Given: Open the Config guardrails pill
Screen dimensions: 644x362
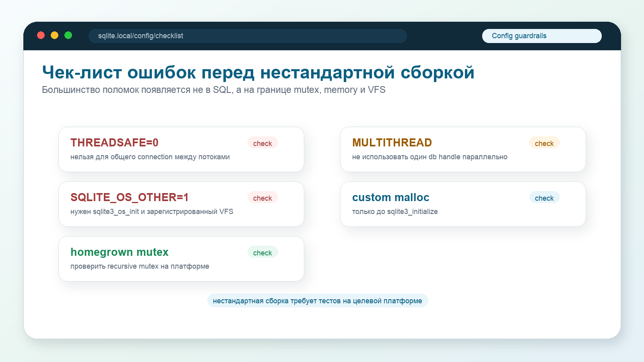Looking at the screenshot, I should click(x=542, y=36).
